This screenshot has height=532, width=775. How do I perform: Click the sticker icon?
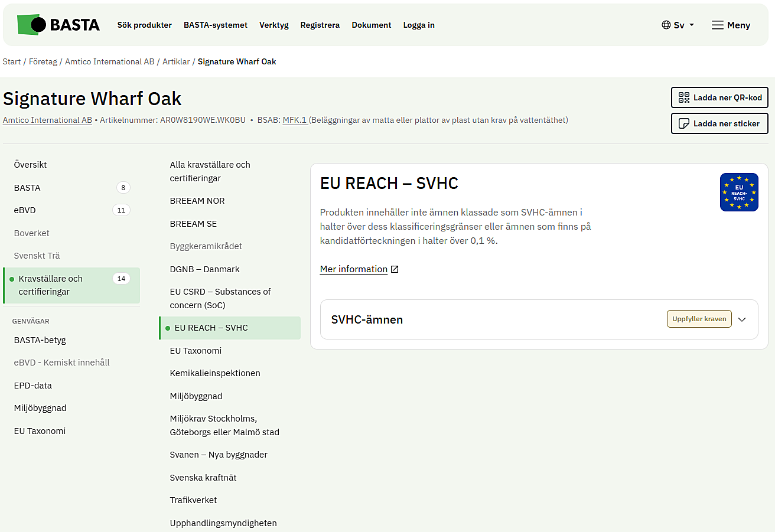[x=684, y=123]
